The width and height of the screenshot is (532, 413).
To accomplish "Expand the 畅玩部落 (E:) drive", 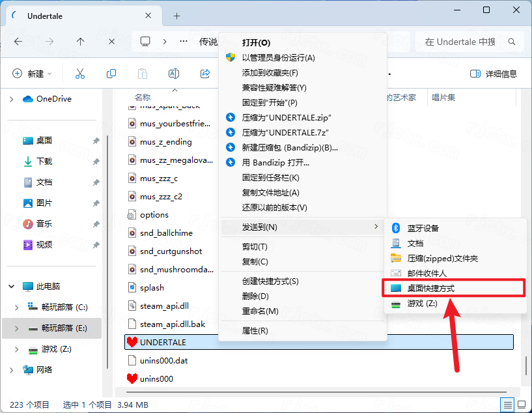I will click(x=17, y=328).
